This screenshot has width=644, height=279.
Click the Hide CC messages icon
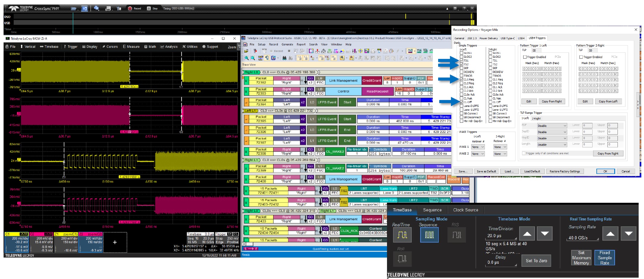(327, 58)
